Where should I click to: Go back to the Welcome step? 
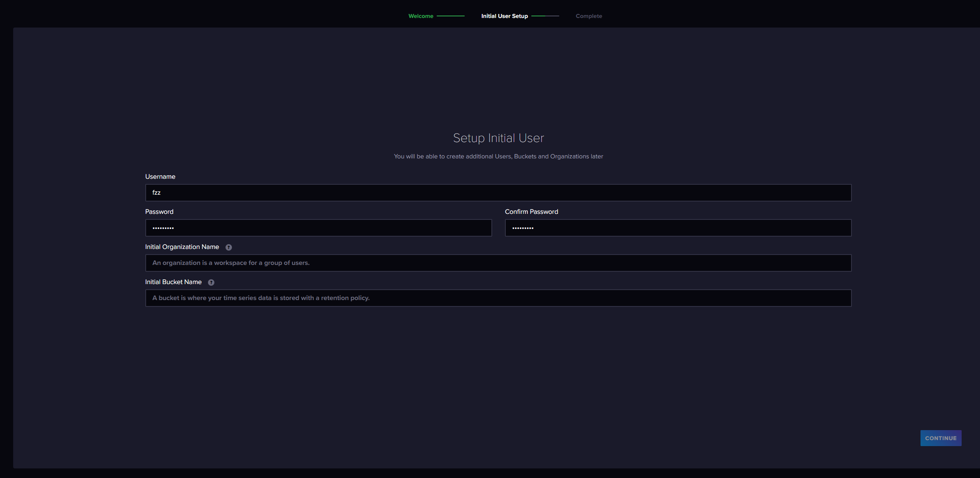coord(421,16)
